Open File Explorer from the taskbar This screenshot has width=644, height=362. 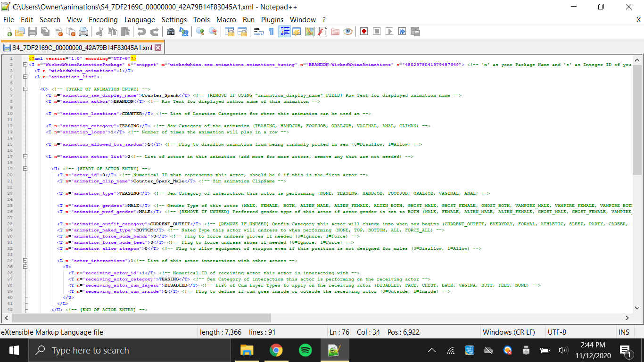[247, 350]
